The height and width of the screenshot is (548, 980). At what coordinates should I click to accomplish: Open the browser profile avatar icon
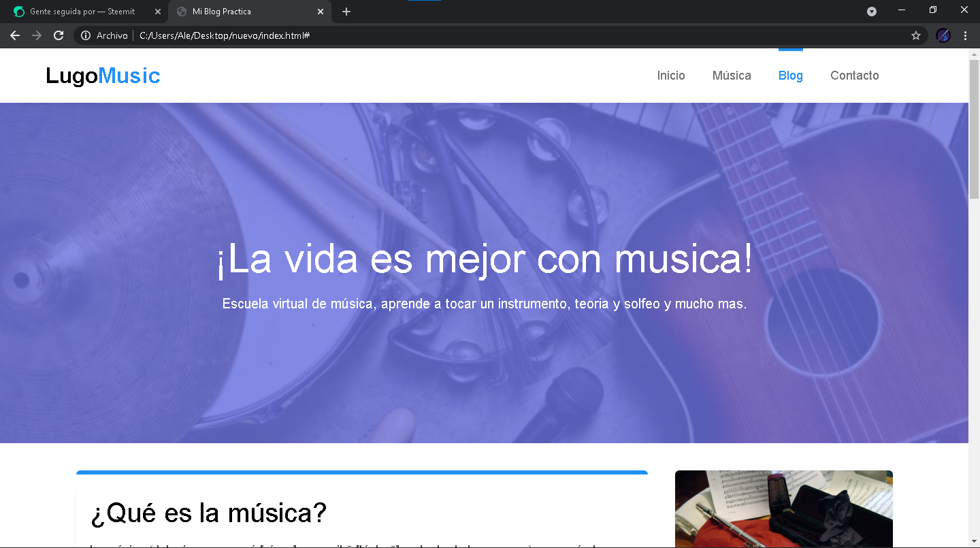943,35
